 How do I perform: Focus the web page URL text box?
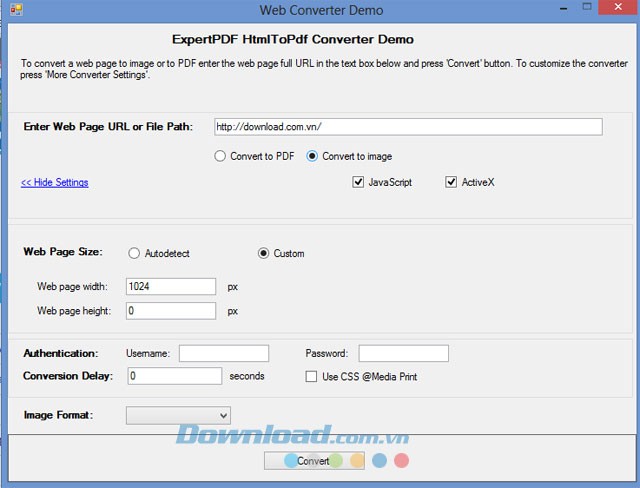[x=408, y=127]
